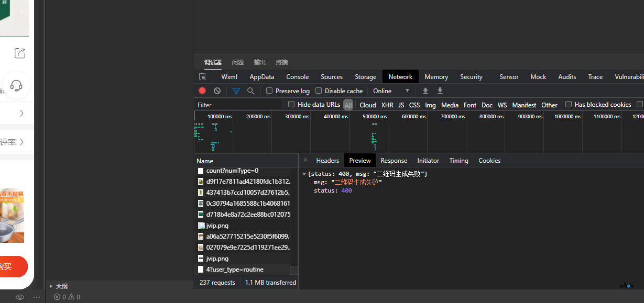Open the Online throttling dropdown
644x303 pixels.
click(391, 91)
